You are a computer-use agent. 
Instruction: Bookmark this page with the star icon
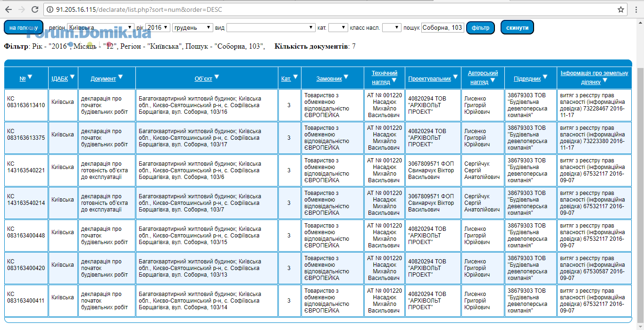pos(621,9)
